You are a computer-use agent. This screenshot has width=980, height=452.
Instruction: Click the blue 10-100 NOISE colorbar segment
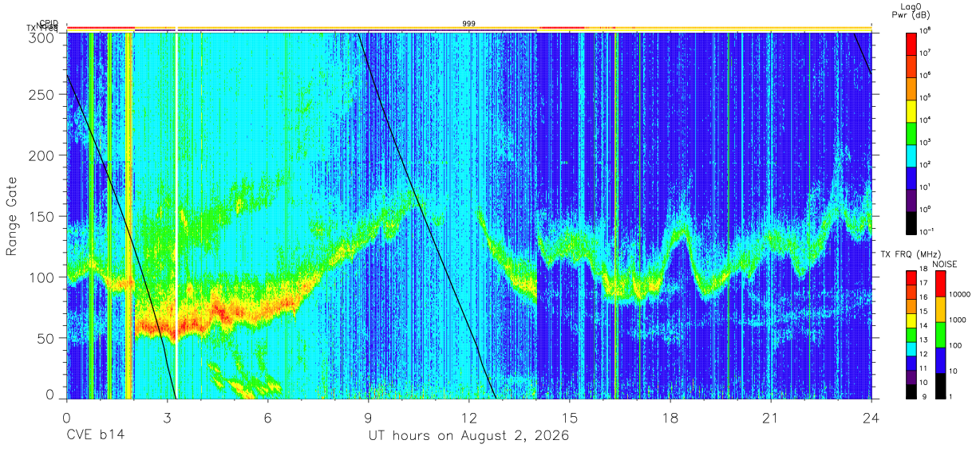[940, 360]
